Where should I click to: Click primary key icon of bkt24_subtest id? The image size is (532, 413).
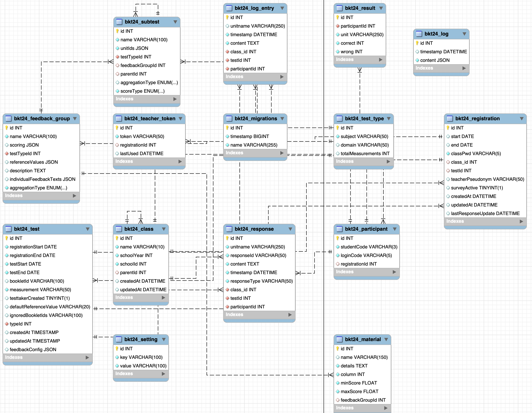tap(117, 31)
